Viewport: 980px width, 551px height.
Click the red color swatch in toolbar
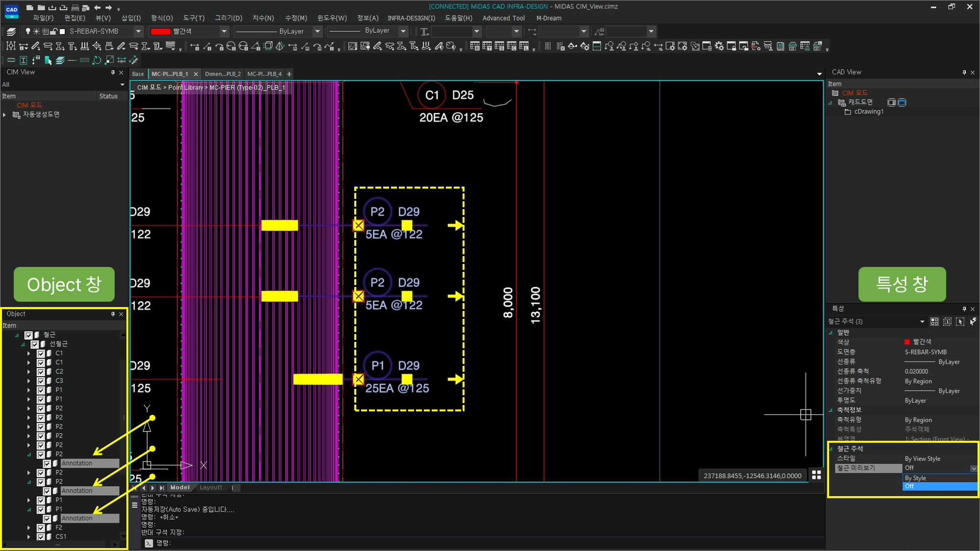(160, 31)
